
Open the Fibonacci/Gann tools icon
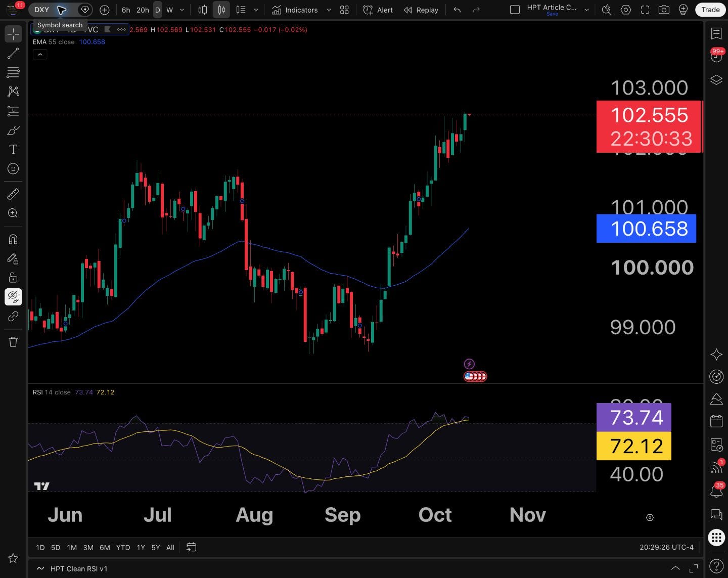click(x=13, y=72)
